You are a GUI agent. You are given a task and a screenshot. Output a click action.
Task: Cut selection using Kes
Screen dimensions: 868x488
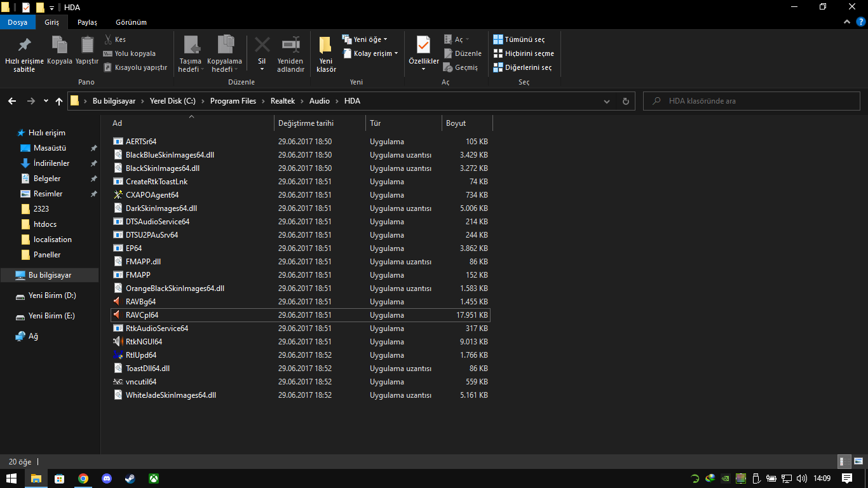(x=115, y=39)
